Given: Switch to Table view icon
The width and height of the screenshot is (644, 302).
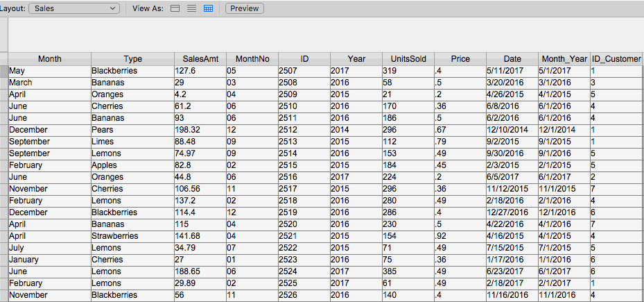Looking at the screenshot, I should (208, 8).
